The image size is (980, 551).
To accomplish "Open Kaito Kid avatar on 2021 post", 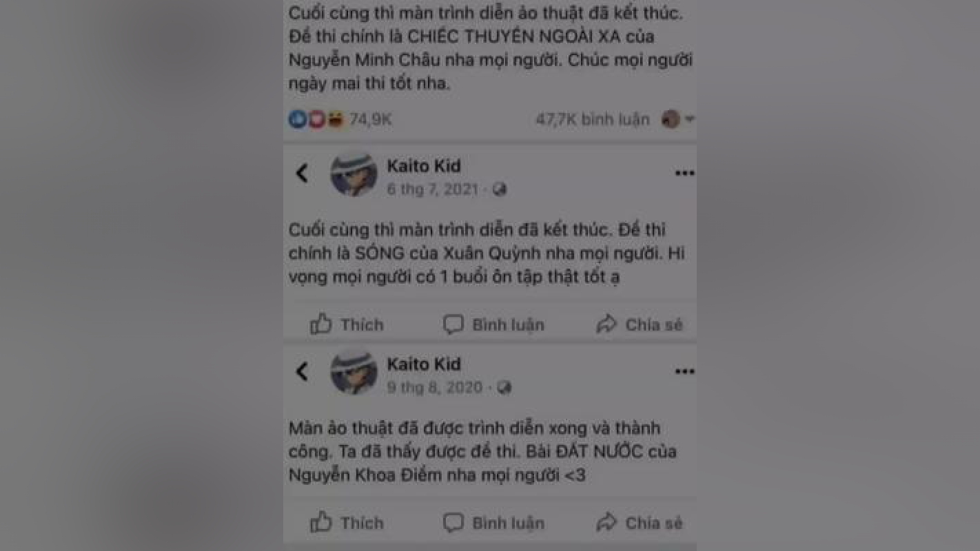I will pos(354,174).
